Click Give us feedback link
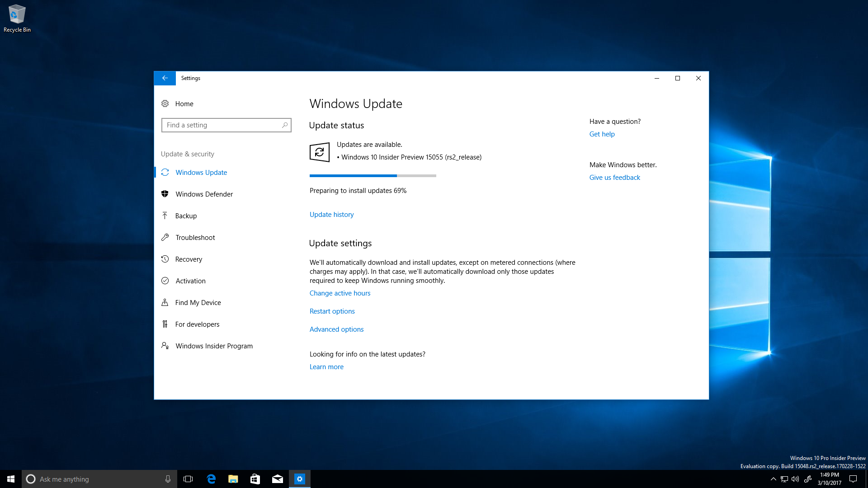Screen dimensions: 868x488 [x=615, y=178]
